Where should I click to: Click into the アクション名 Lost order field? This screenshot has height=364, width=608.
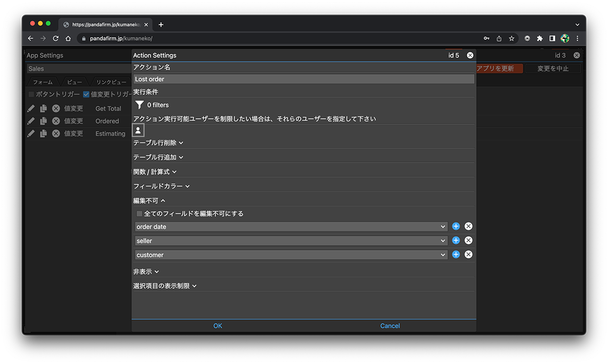point(303,79)
